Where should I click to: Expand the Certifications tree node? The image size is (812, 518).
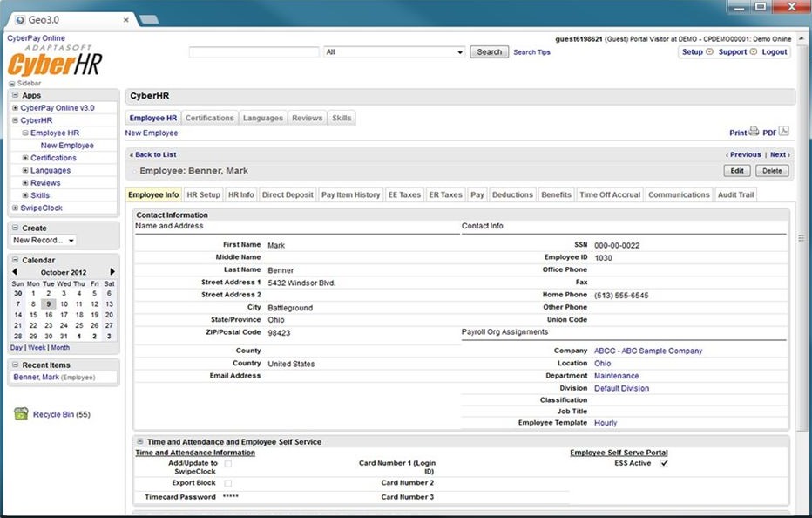pos(25,158)
